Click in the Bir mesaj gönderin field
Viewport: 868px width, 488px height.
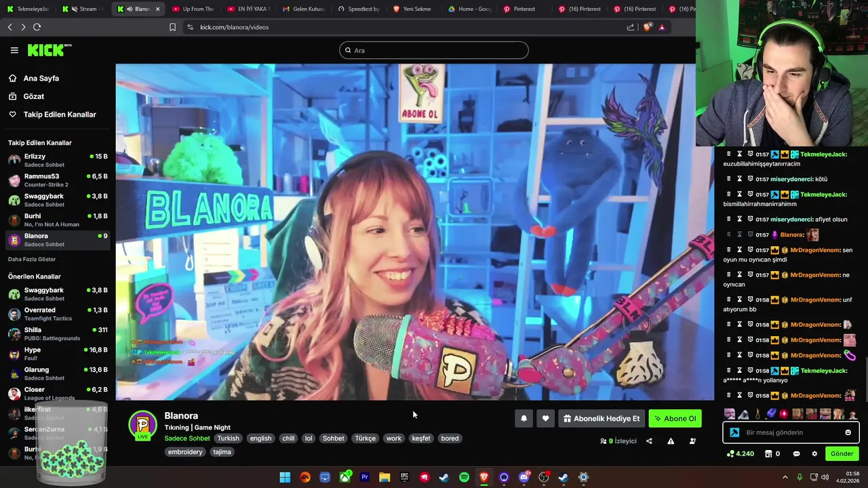791,432
